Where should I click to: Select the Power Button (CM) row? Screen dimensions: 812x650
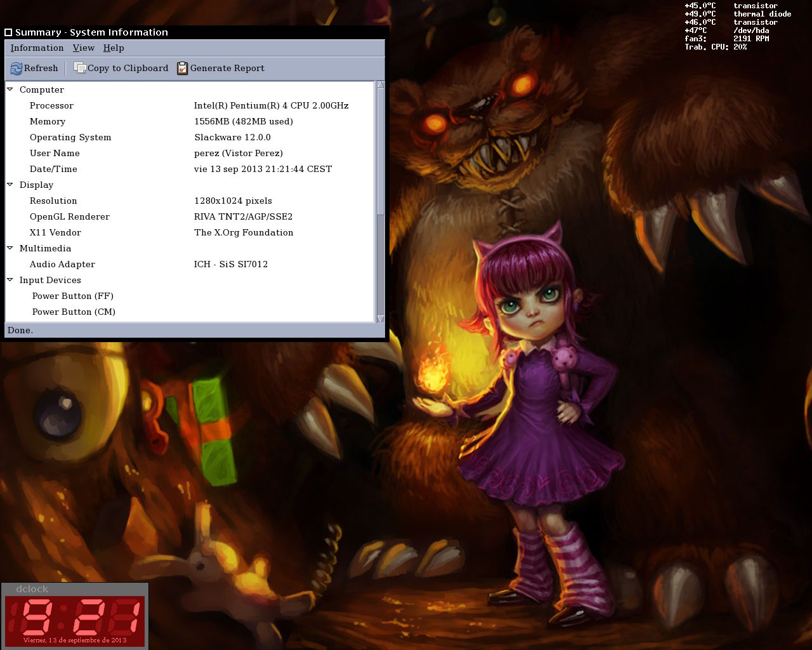click(74, 312)
